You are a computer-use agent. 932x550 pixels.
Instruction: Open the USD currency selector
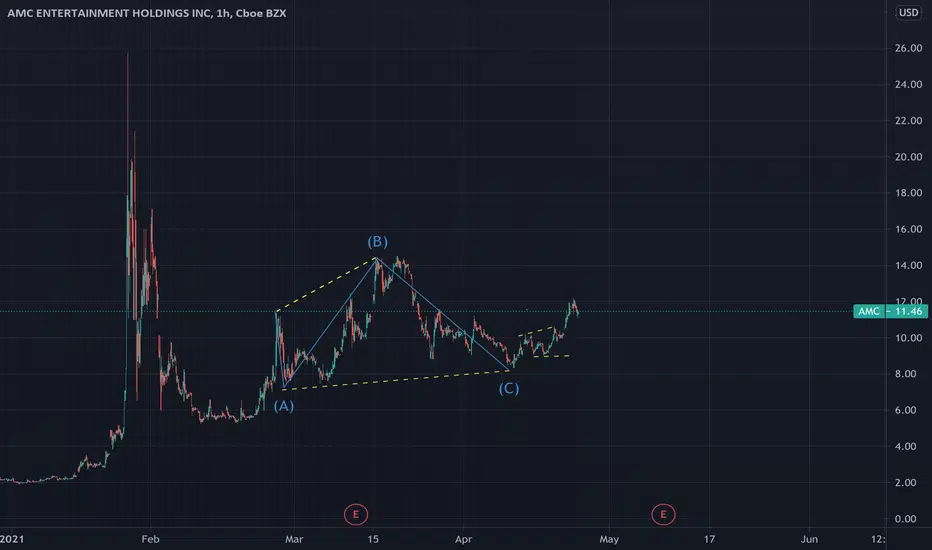click(908, 12)
